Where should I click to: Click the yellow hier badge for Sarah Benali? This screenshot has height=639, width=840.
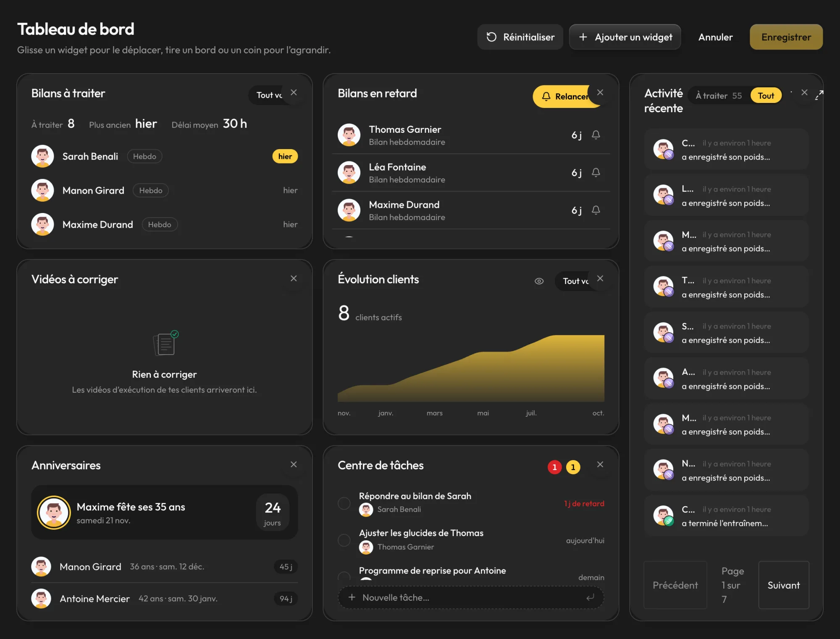pos(285,156)
